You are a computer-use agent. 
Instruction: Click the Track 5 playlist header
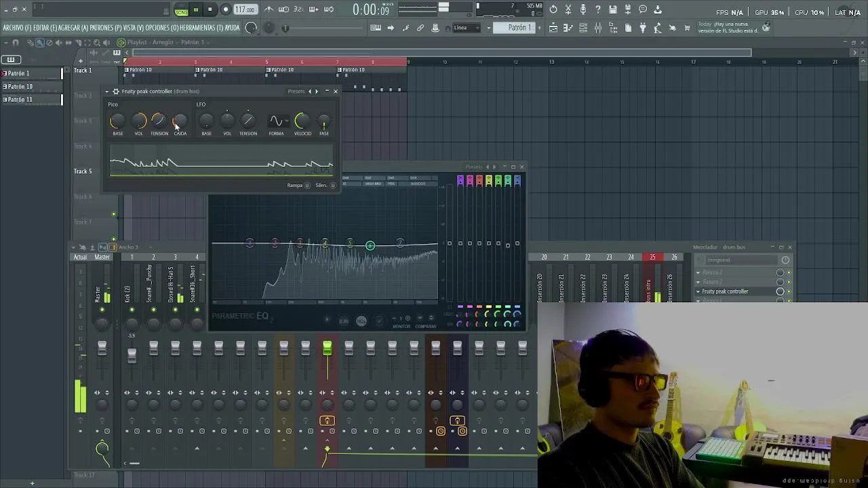click(94, 171)
